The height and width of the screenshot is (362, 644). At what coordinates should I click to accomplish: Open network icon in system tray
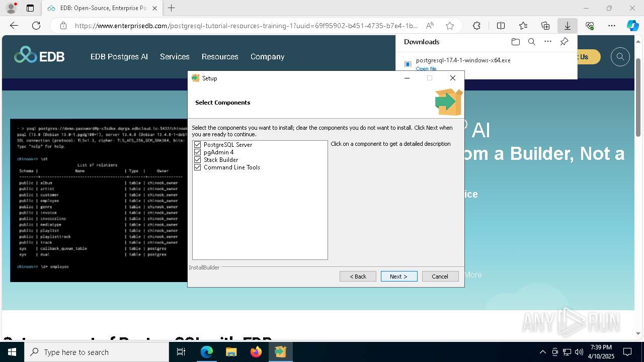(x=567, y=352)
